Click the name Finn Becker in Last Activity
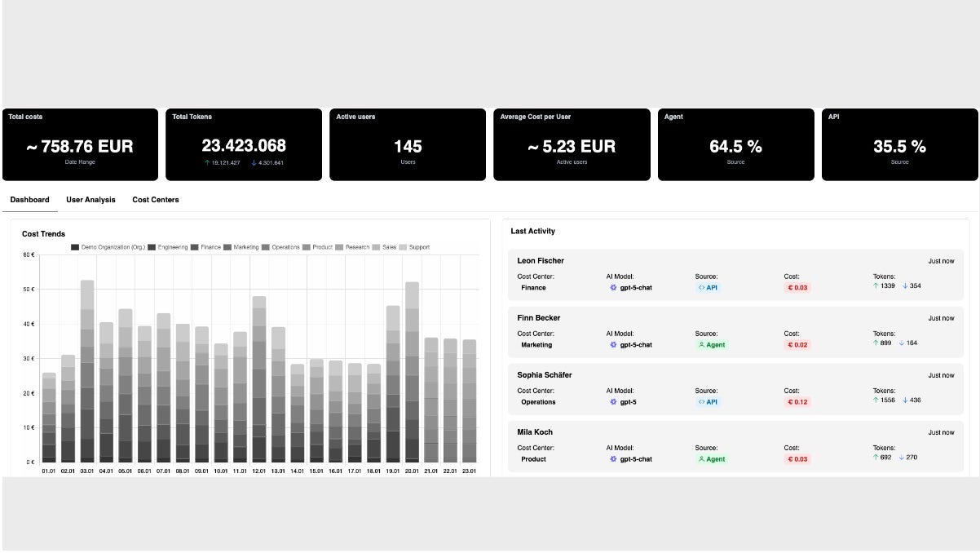Viewport: 980px width, 553px height. [539, 318]
